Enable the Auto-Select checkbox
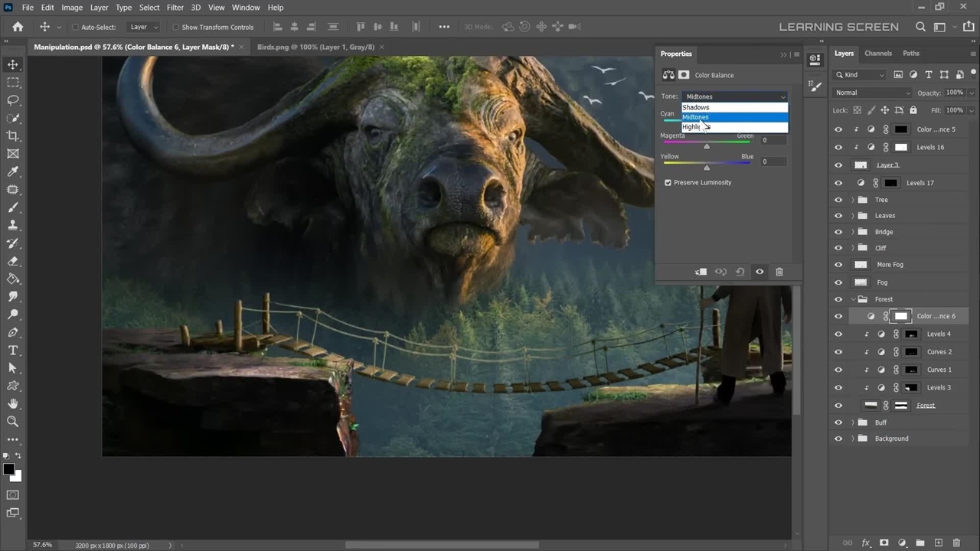The height and width of the screenshot is (551, 980). [x=75, y=28]
